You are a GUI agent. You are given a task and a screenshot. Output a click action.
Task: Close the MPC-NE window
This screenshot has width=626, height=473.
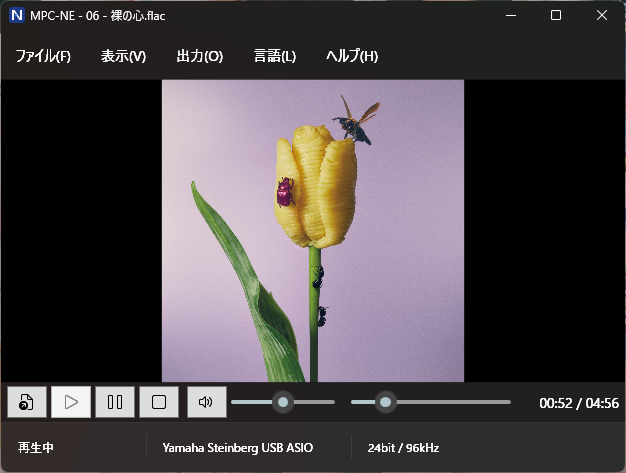(x=602, y=15)
